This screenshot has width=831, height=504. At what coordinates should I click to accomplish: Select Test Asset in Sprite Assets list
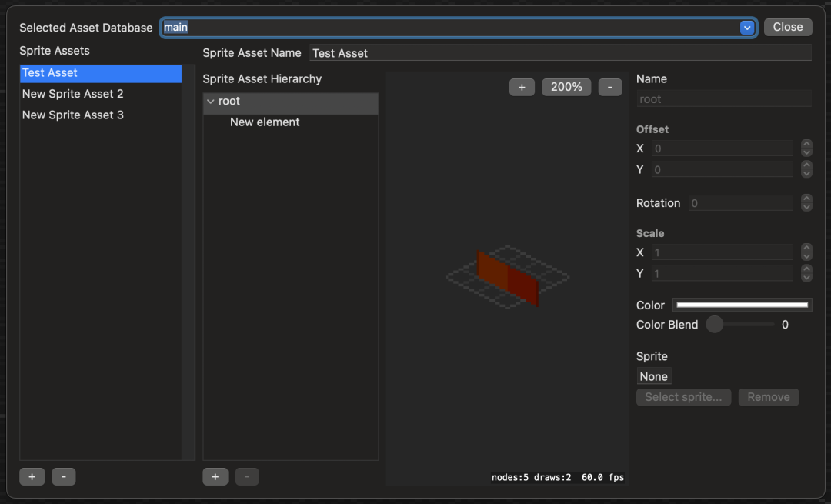pos(101,73)
